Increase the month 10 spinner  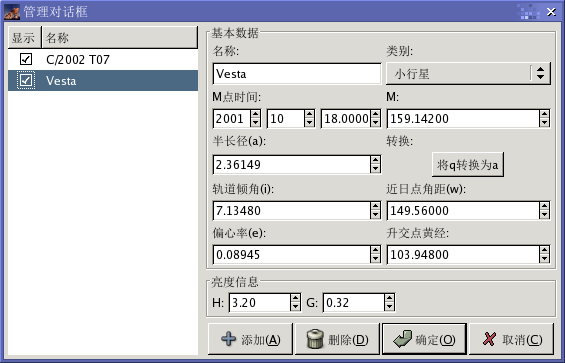(x=310, y=114)
